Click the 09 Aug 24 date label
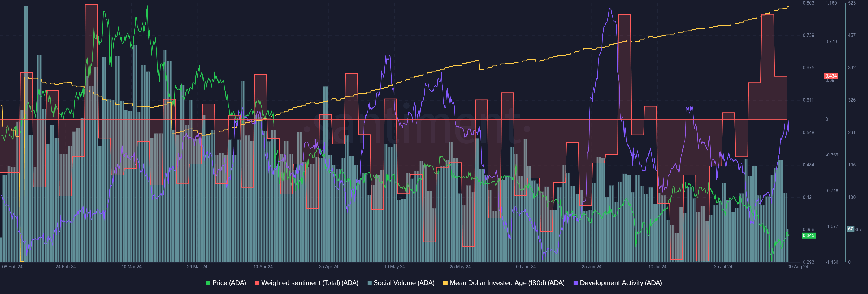This screenshot has width=868, height=294. 797,267
